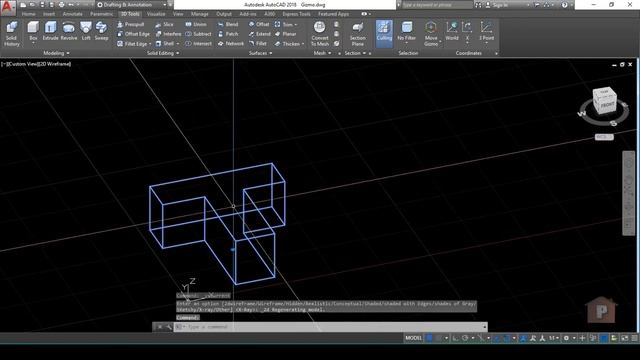This screenshot has width=640, height=360.
Task: Click the Plot printer icon
Action: point(61,5)
